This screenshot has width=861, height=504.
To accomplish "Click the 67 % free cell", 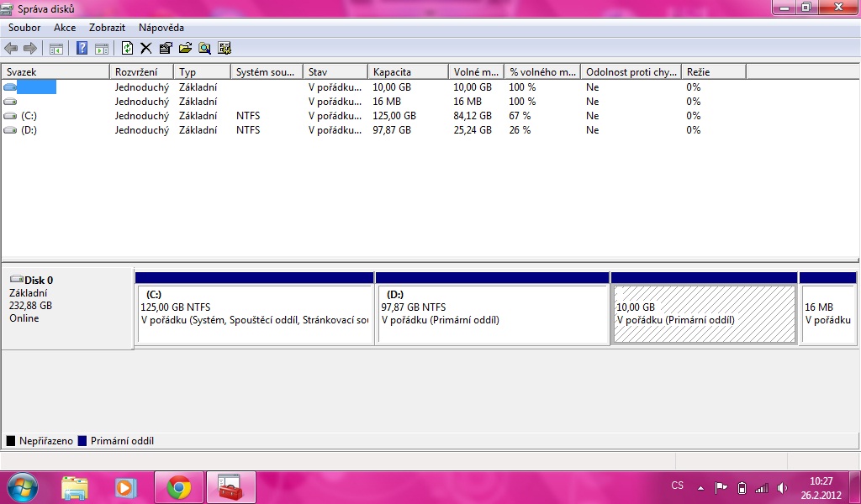I will tap(520, 116).
